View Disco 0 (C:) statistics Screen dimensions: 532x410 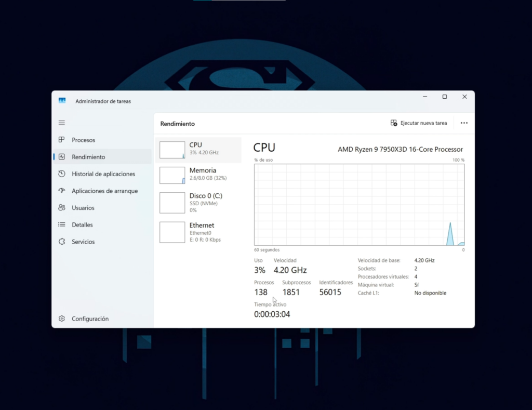[199, 203]
